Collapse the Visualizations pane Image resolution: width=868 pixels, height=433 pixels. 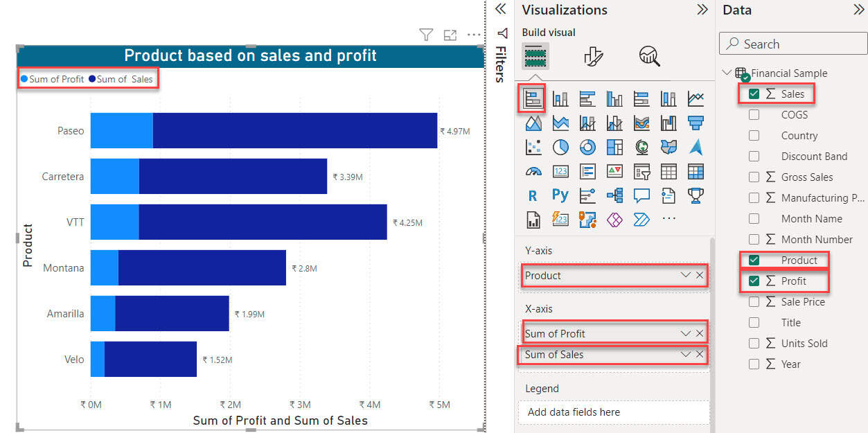point(702,10)
